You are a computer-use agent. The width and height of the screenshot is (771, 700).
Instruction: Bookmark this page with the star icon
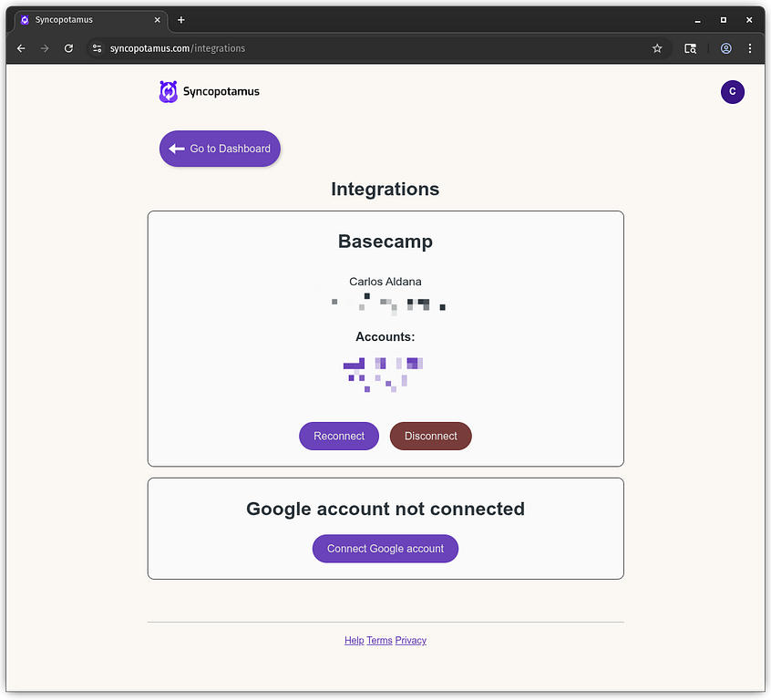657,48
